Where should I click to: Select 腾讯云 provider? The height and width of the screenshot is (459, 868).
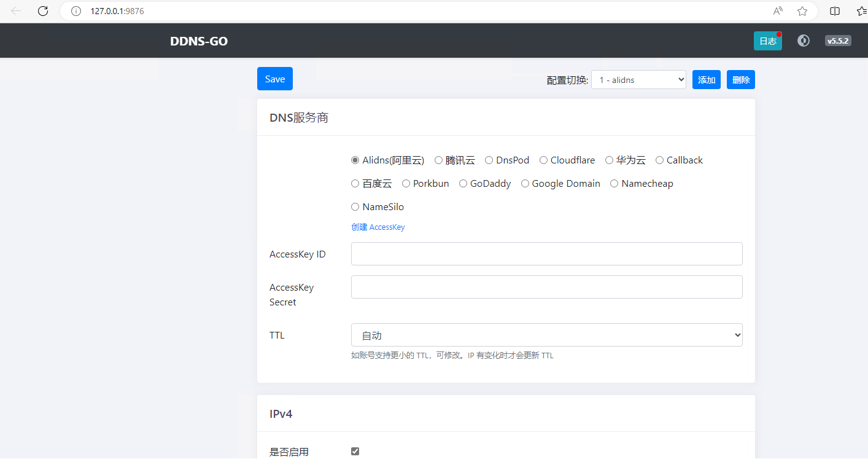[x=438, y=160]
